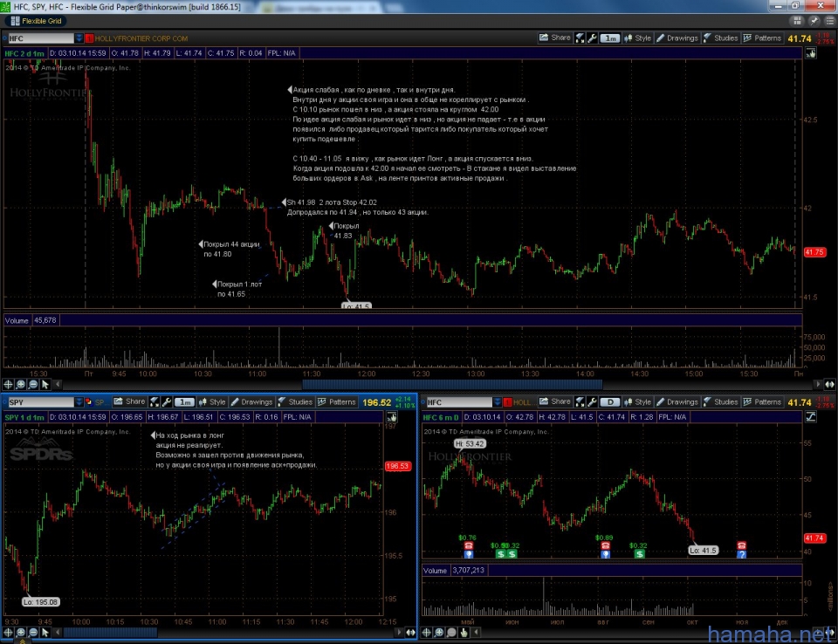Click the grid layout icon at top right
838x644 pixels.
click(x=797, y=21)
